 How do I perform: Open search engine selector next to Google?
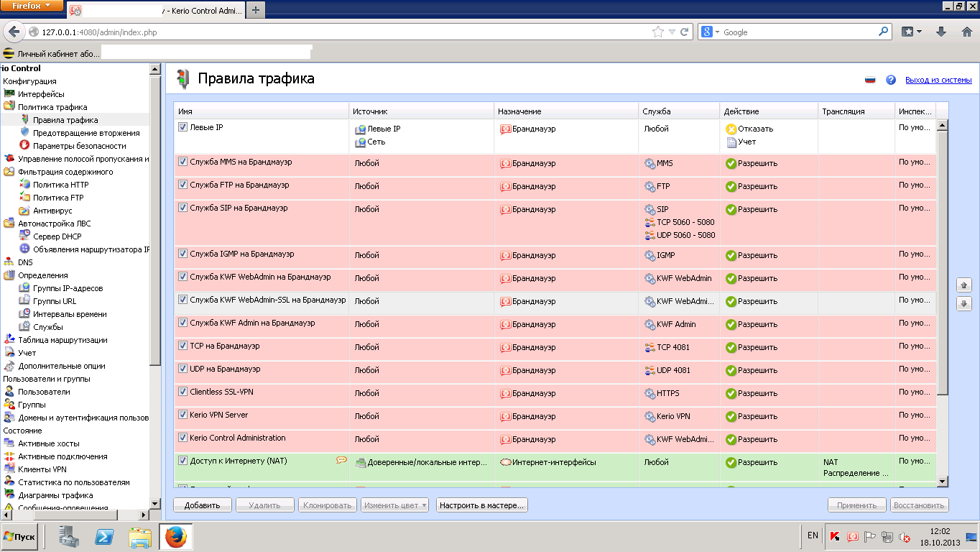711,32
